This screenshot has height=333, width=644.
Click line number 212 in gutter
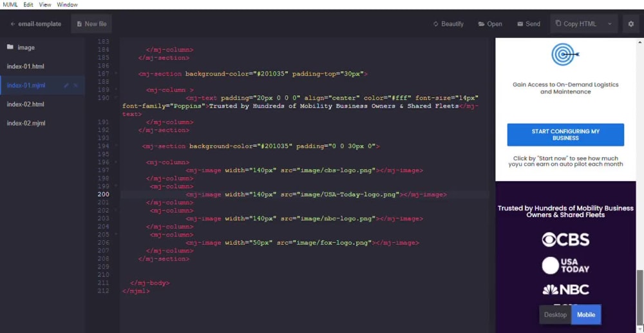click(104, 291)
